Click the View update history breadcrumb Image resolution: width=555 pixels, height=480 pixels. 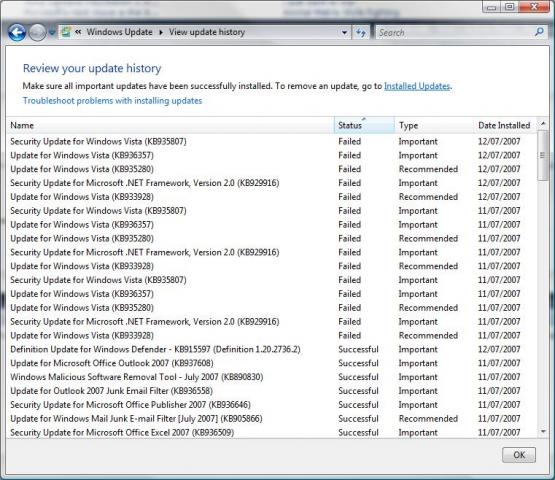pyautogui.click(x=207, y=32)
